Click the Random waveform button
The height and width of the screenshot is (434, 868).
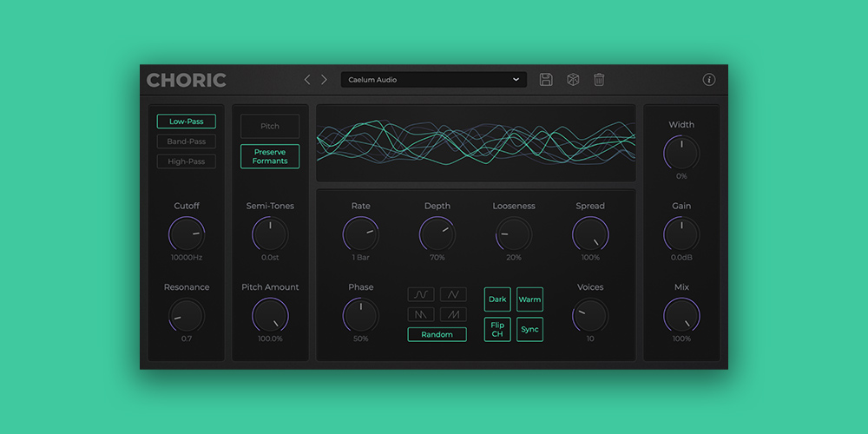(437, 334)
